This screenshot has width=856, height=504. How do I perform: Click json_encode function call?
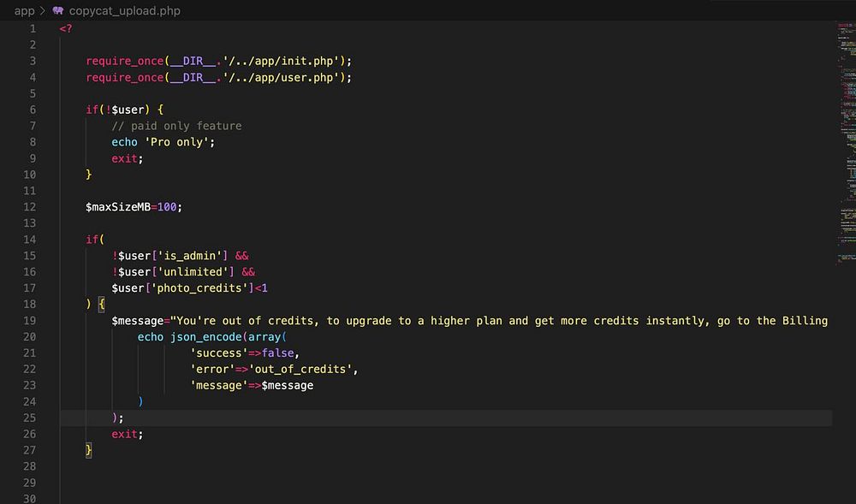click(205, 337)
